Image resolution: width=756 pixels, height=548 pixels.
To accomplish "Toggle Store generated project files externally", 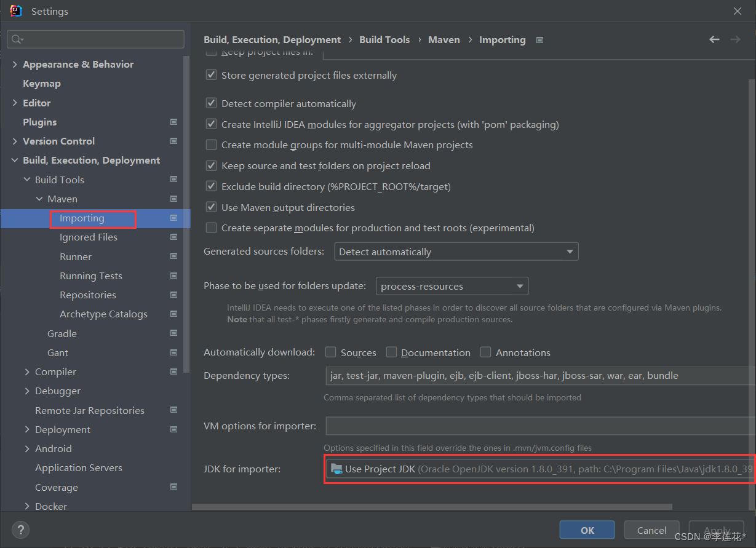I will [x=211, y=75].
